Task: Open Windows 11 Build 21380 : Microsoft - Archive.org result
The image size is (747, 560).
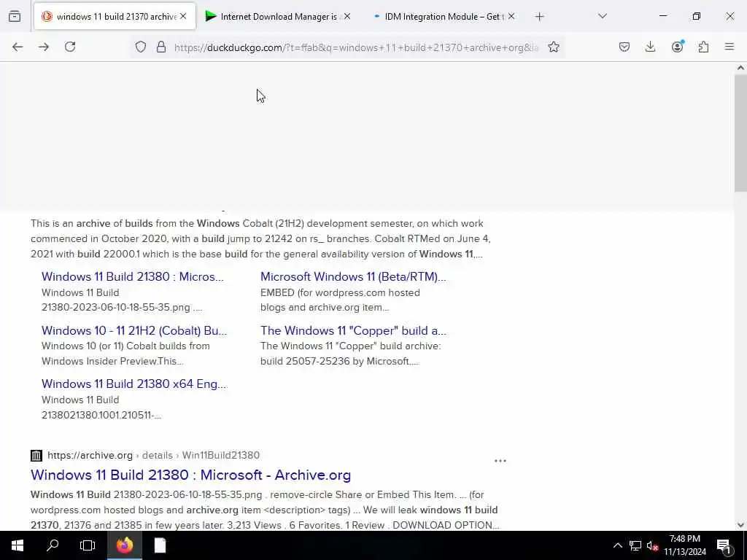Action: [190, 475]
